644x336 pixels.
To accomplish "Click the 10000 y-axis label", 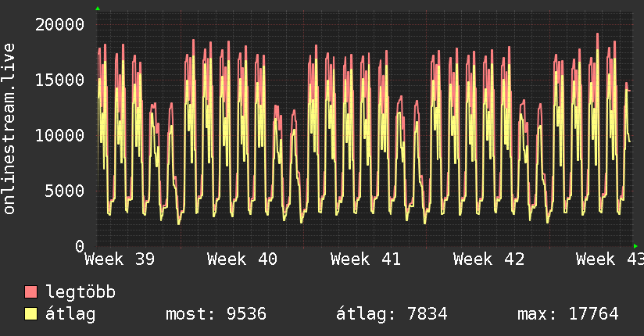I will [59, 135].
